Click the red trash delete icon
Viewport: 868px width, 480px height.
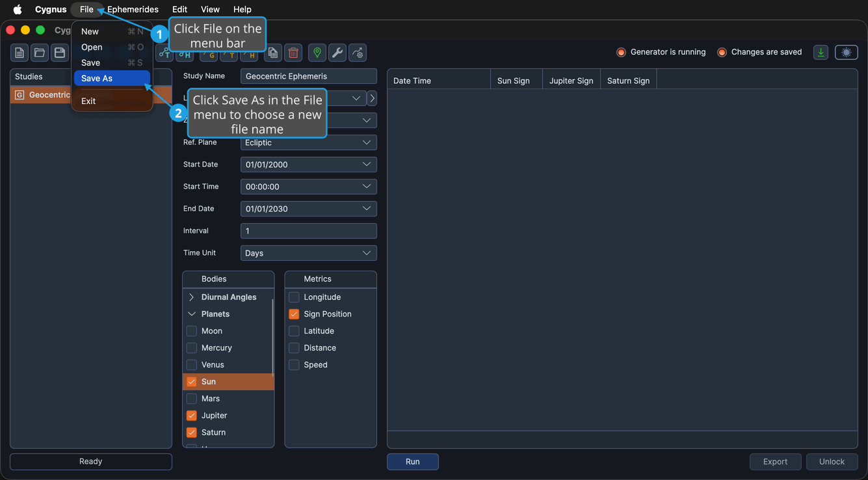coord(293,53)
